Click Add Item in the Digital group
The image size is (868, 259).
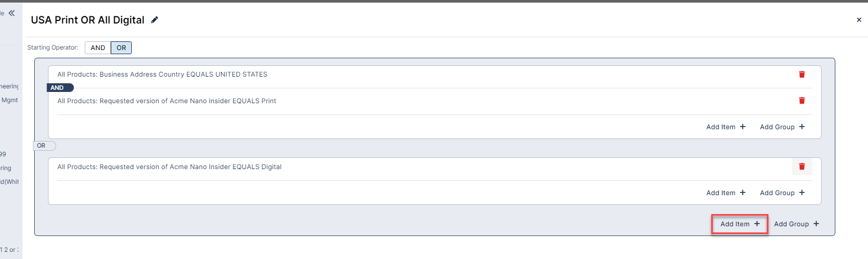[726, 193]
